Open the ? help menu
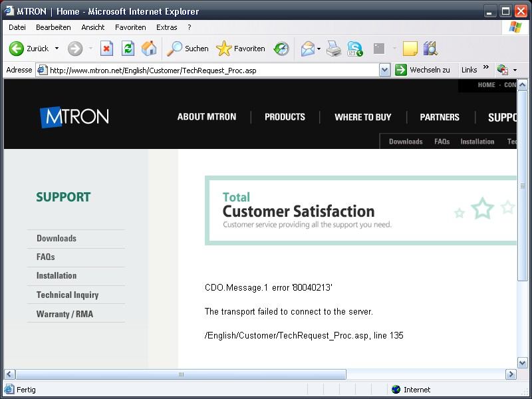The width and height of the screenshot is (532, 399). pos(190,27)
